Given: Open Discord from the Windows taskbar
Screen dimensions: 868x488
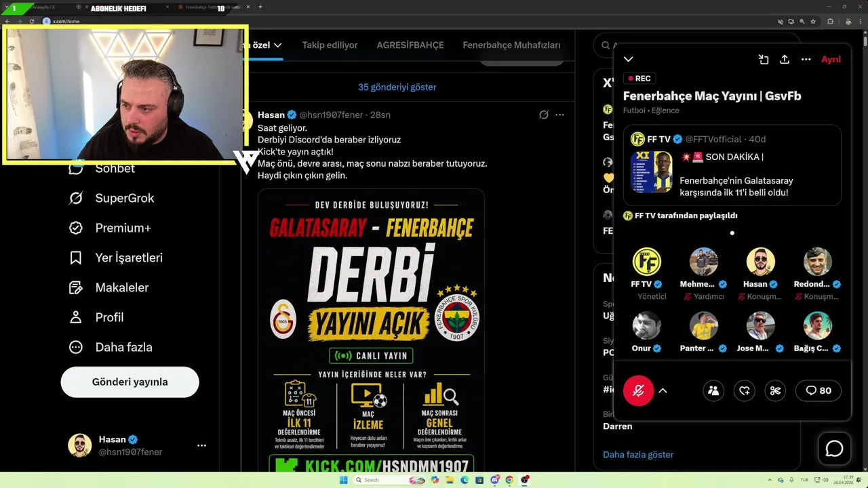Looking at the screenshot, I should pyautogui.click(x=495, y=480).
